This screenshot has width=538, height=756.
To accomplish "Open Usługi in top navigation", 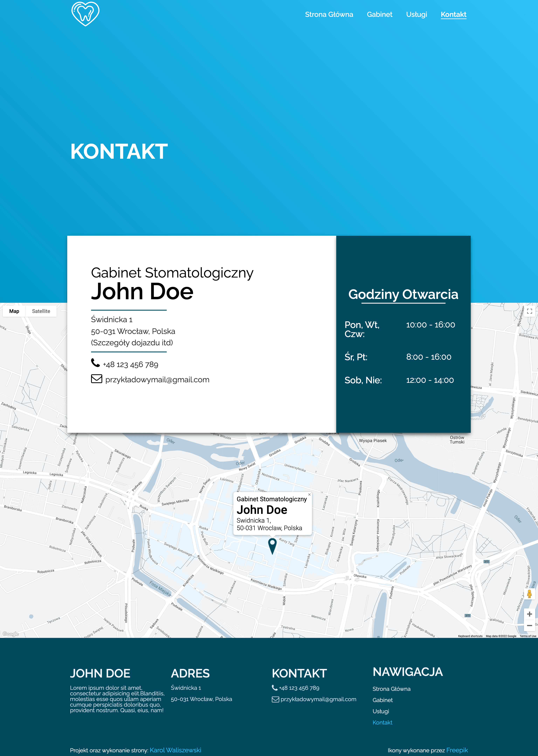I will coord(416,15).
